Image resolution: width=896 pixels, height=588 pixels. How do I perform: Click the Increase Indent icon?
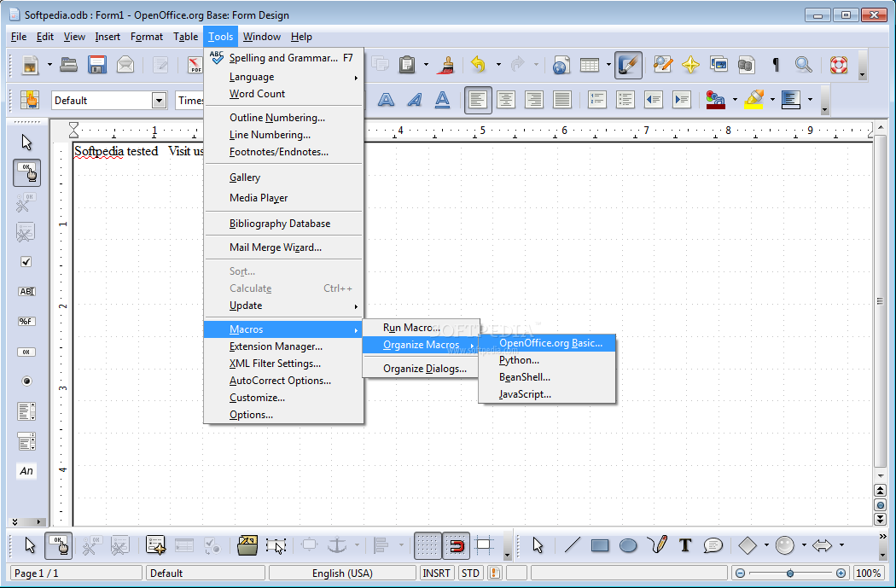point(682,100)
